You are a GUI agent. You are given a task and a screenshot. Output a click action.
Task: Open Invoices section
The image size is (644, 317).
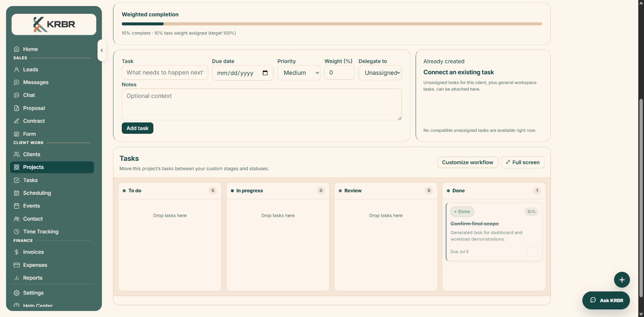(52, 252)
